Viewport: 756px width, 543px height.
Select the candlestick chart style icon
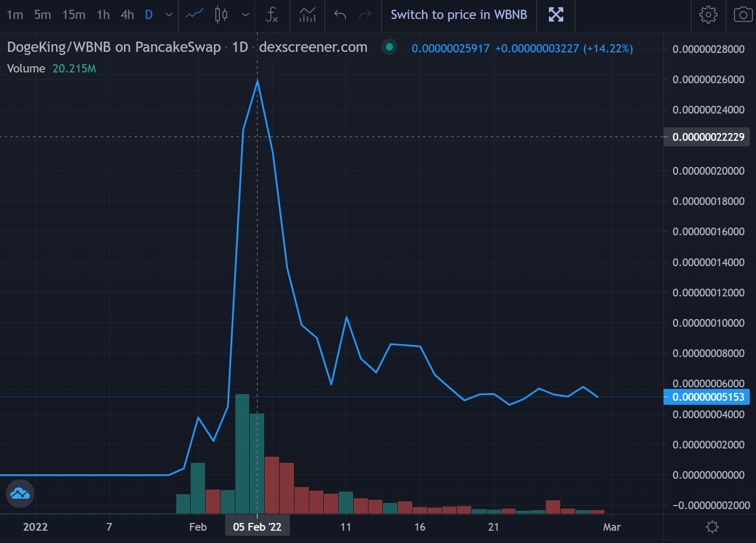pyautogui.click(x=221, y=14)
